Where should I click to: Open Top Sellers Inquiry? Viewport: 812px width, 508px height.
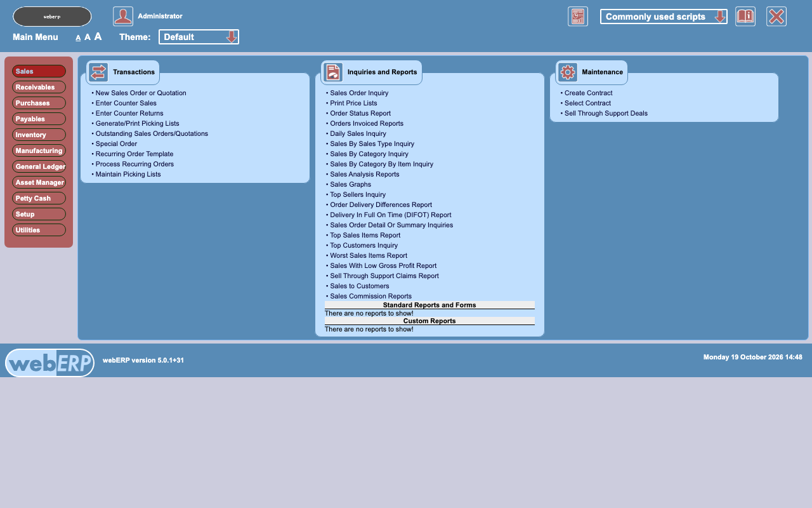[358, 194]
